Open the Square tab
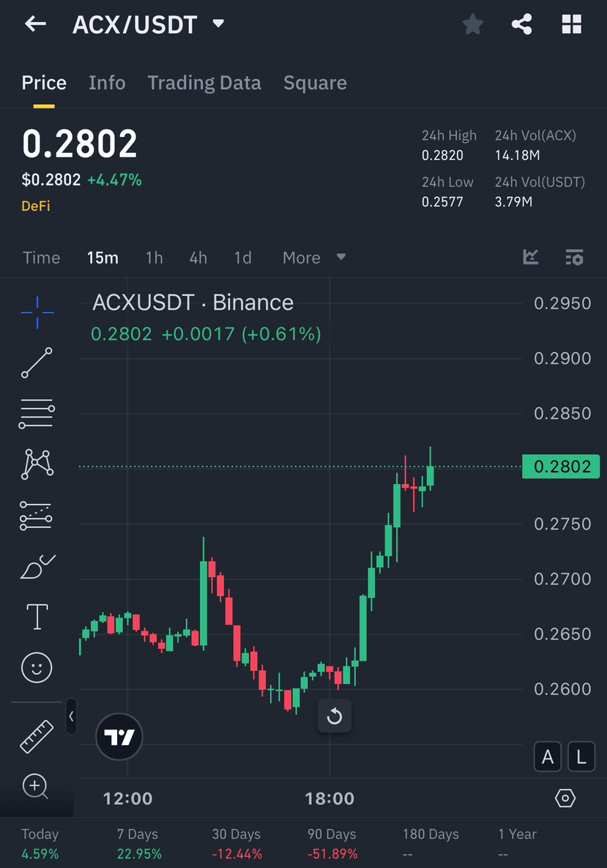The image size is (607, 868). point(315,83)
